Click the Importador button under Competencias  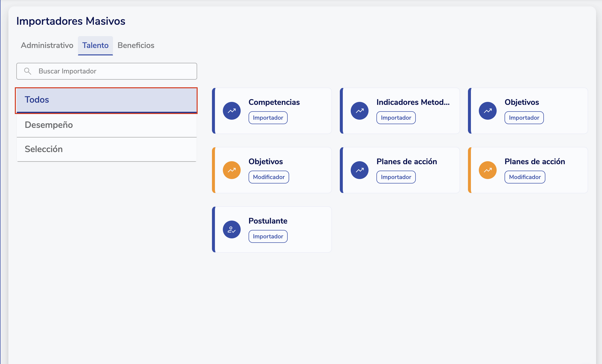point(268,118)
